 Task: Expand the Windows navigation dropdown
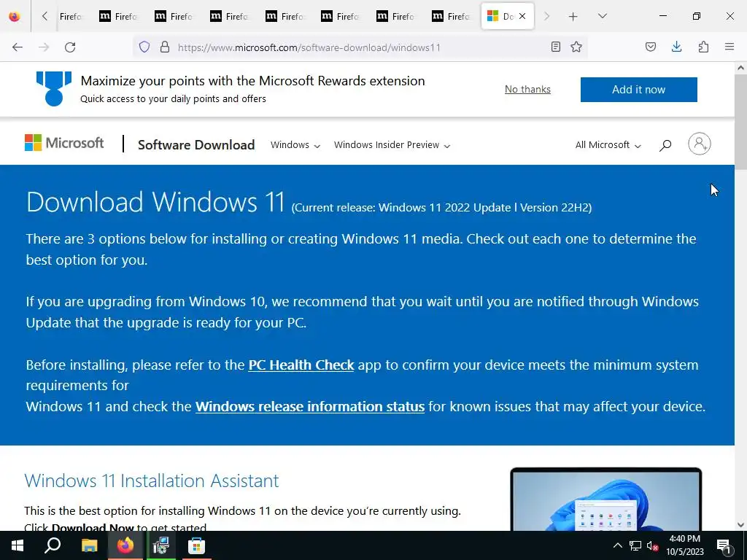coord(295,145)
